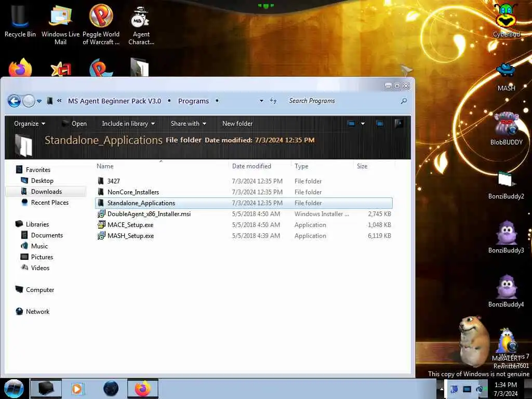Click the refresh icon beside address bar
The height and width of the screenshot is (399, 532).
click(x=273, y=101)
